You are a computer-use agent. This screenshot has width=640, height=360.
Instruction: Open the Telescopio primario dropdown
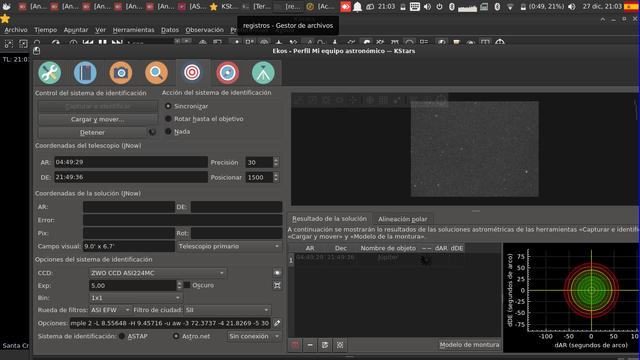[x=229, y=247]
